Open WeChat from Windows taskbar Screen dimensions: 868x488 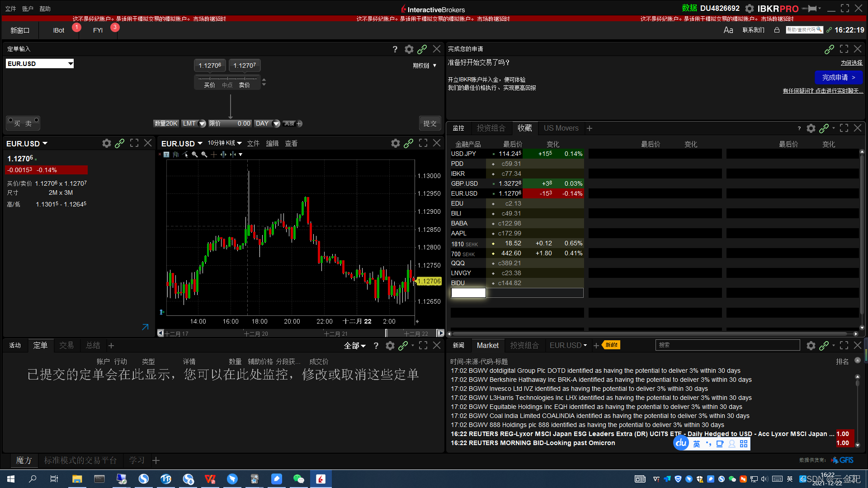click(x=298, y=479)
